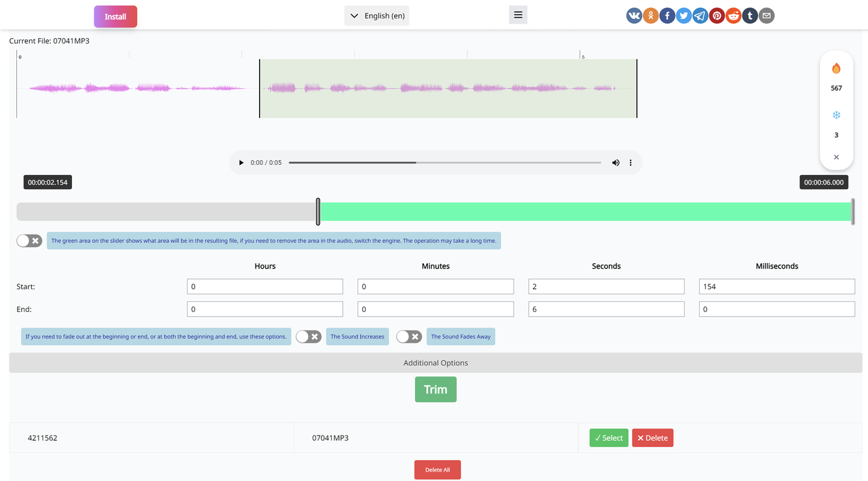
Task: Click the Start Minutes field
Action: [435, 286]
